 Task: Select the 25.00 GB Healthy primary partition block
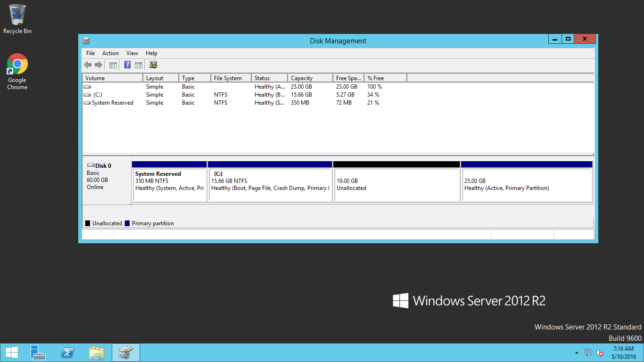[x=527, y=181]
